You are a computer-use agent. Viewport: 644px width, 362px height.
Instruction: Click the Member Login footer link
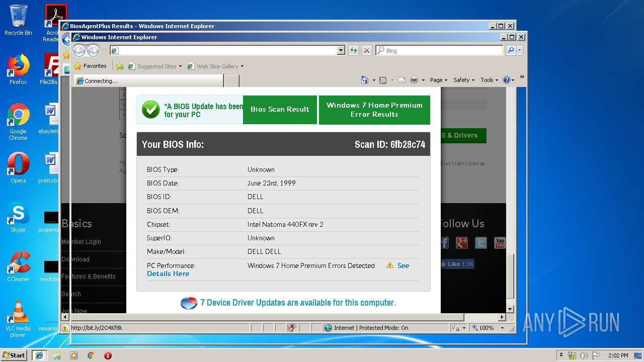[81, 242]
